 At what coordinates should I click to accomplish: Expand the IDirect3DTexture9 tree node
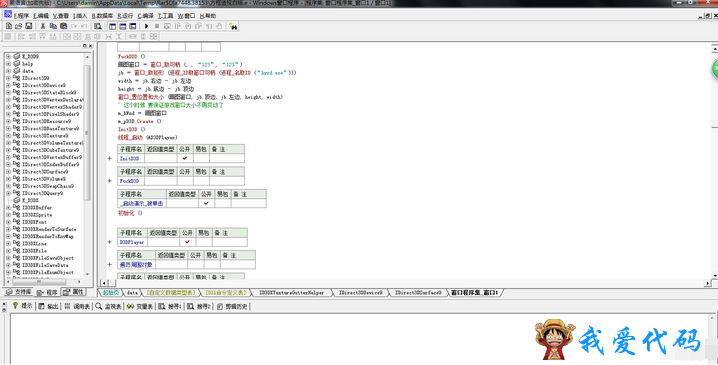click(8, 136)
